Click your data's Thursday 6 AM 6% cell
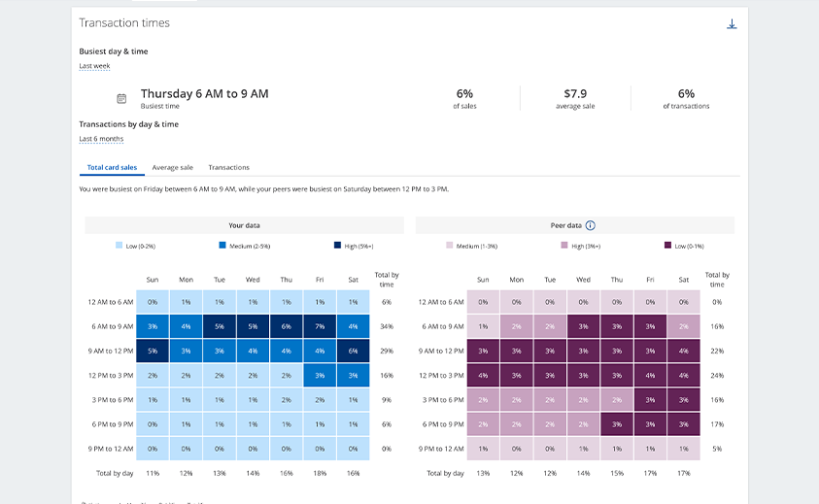Viewport: 819px width, 504px height. point(286,326)
